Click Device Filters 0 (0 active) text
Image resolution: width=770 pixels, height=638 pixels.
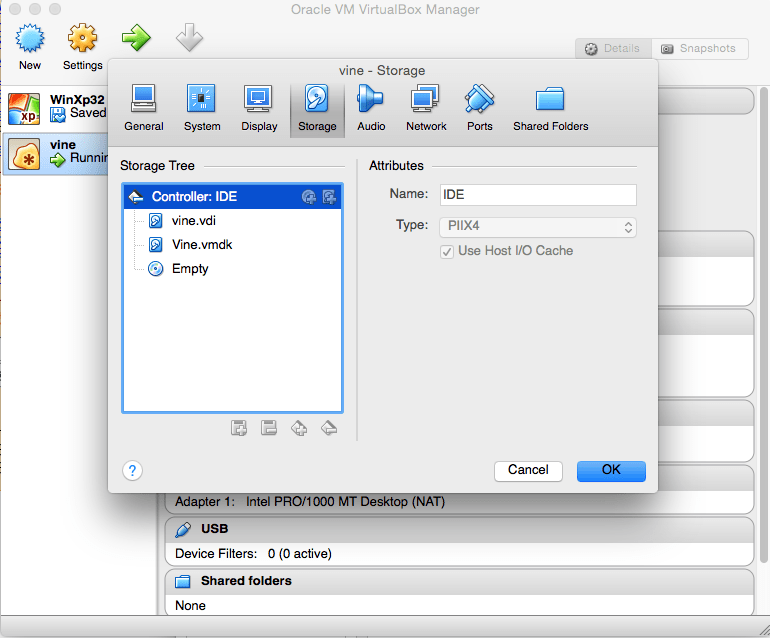click(253, 554)
